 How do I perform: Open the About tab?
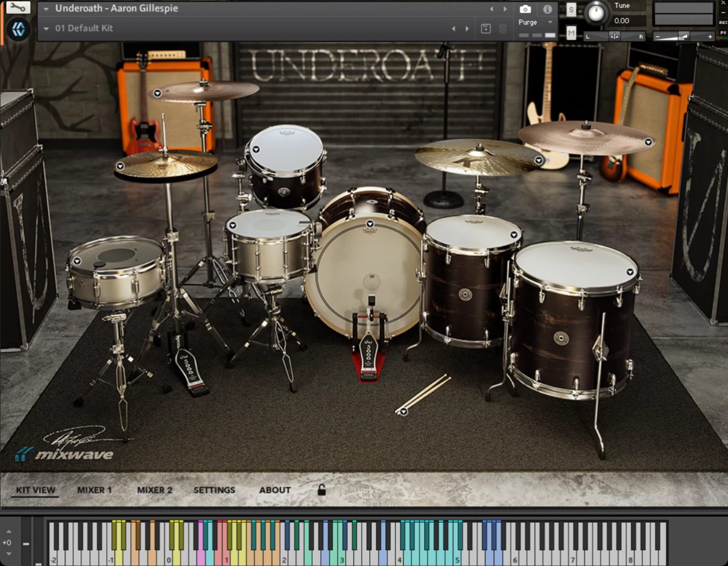pos(275,490)
